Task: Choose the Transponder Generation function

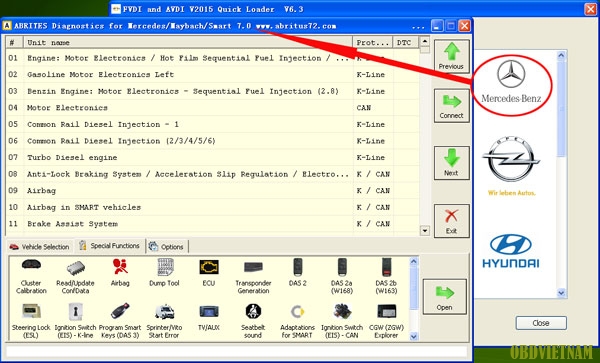Action: tap(253, 276)
